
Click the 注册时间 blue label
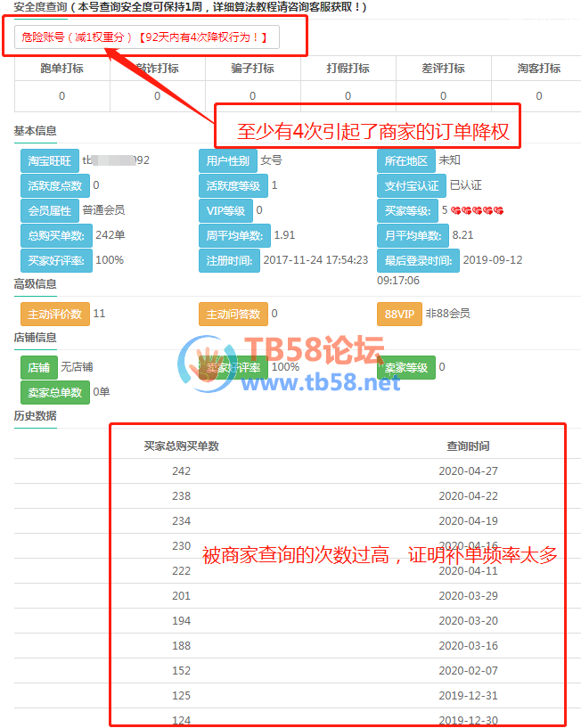[229, 261]
